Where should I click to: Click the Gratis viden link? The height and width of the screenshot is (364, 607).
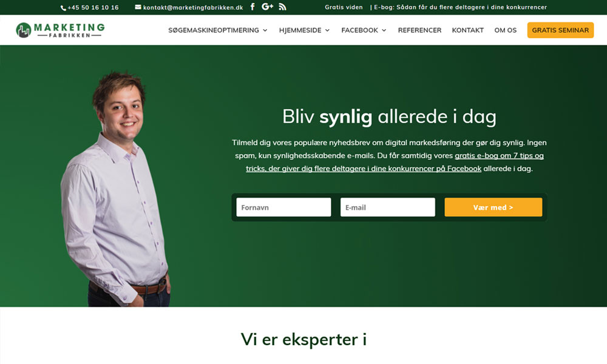(x=344, y=7)
